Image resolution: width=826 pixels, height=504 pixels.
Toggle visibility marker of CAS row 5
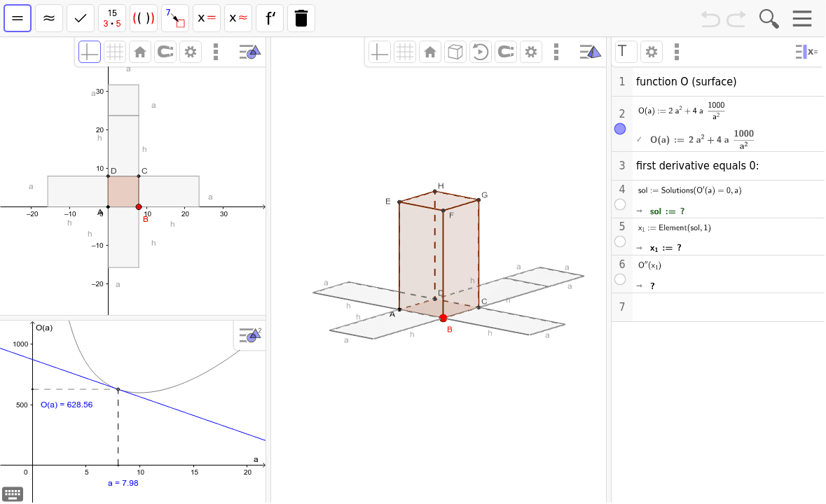click(620, 241)
